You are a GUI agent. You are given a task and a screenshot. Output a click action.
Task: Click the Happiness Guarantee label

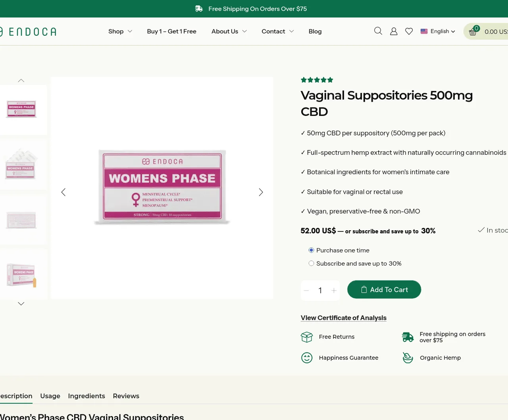(x=348, y=358)
